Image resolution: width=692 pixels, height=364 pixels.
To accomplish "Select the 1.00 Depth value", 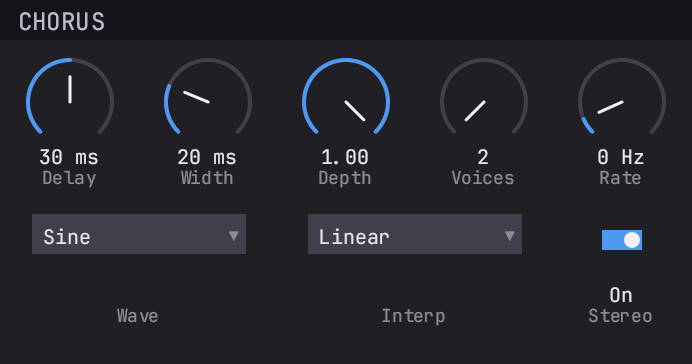I will 345,157.
